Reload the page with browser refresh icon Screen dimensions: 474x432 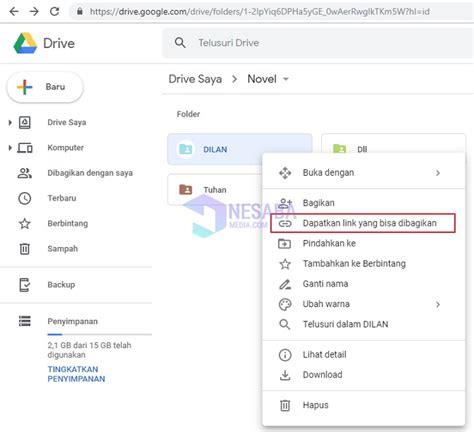pyautogui.click(x=54, y=12)
